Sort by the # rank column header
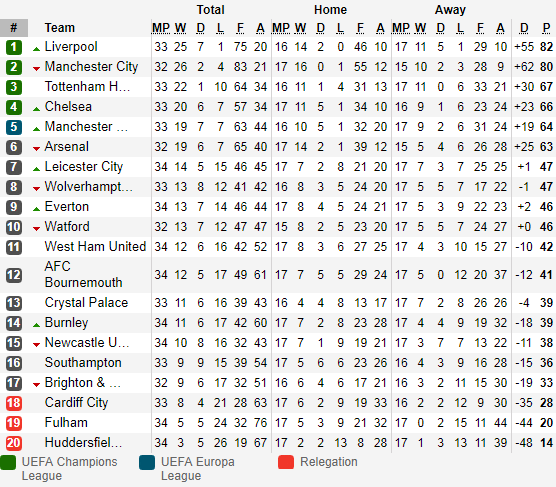Screen dimensions: 556x487 [x=14, y=28]
